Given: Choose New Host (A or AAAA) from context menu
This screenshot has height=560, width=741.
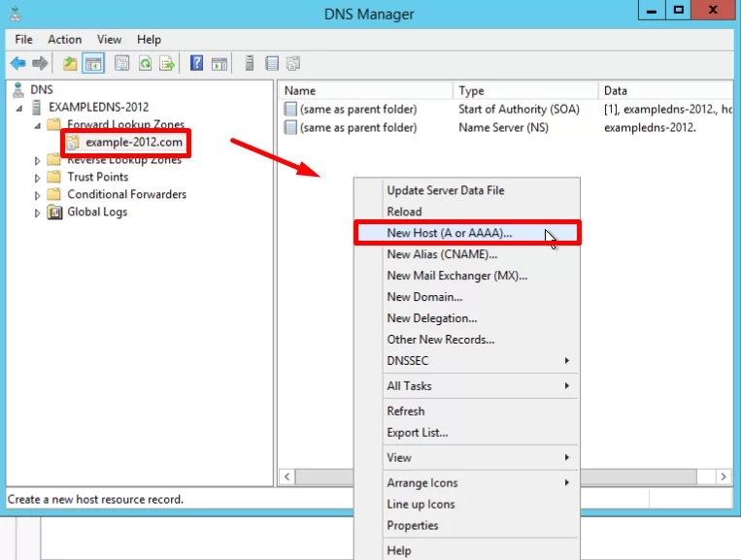Looking at the screenshot, I should 449,233.
